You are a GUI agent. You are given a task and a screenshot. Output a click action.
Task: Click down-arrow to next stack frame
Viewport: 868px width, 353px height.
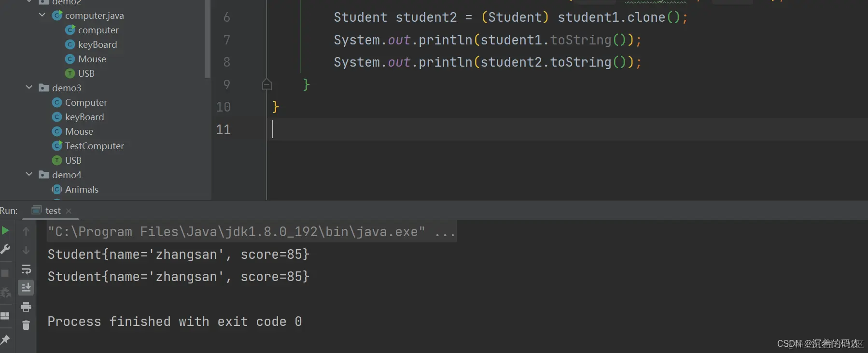pos(26,250)
